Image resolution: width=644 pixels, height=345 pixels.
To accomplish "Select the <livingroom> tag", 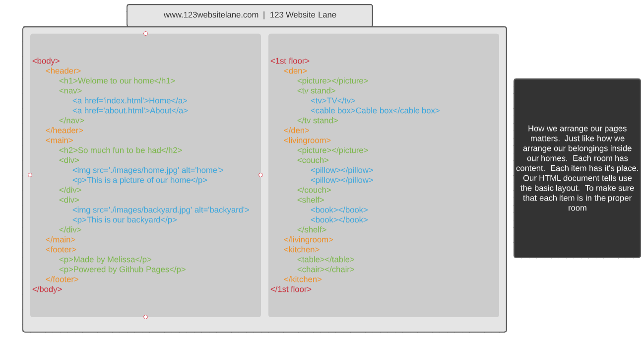I will pos(307,140).
